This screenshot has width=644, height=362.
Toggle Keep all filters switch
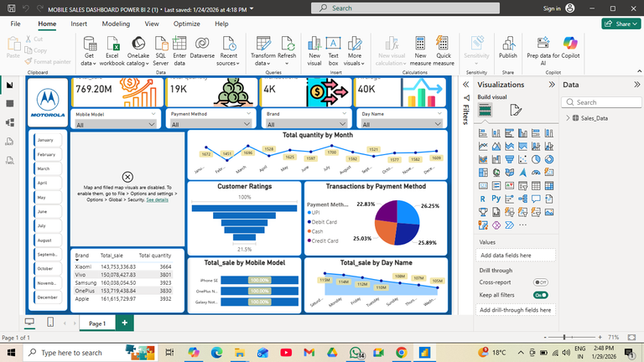pyautogui.click(x=541, y=295)
